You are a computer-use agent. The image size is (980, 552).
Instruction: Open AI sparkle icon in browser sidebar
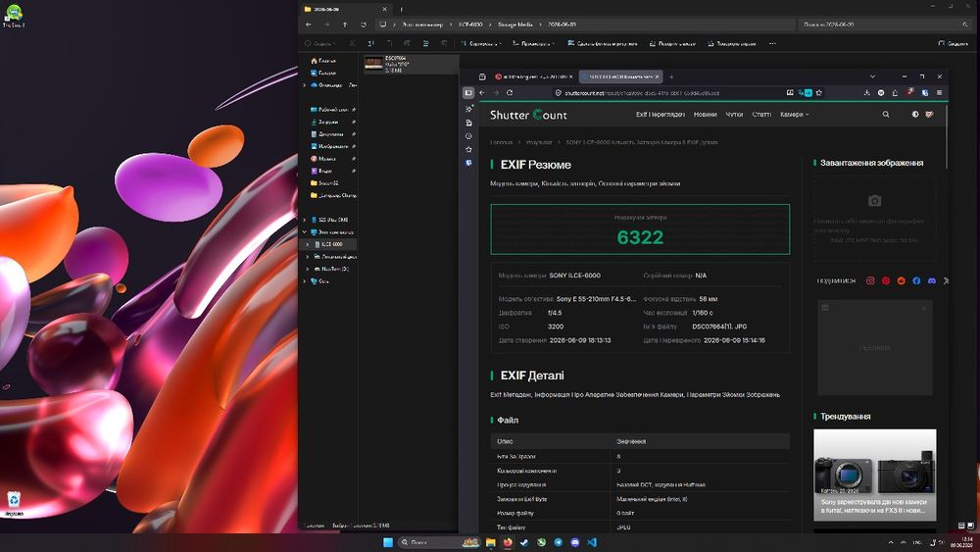pos(468,109)
